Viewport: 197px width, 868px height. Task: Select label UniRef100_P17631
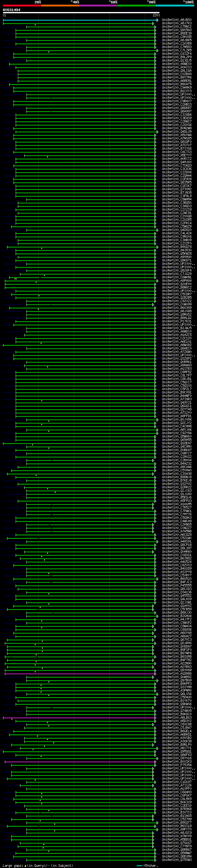(x=177, y=321)
